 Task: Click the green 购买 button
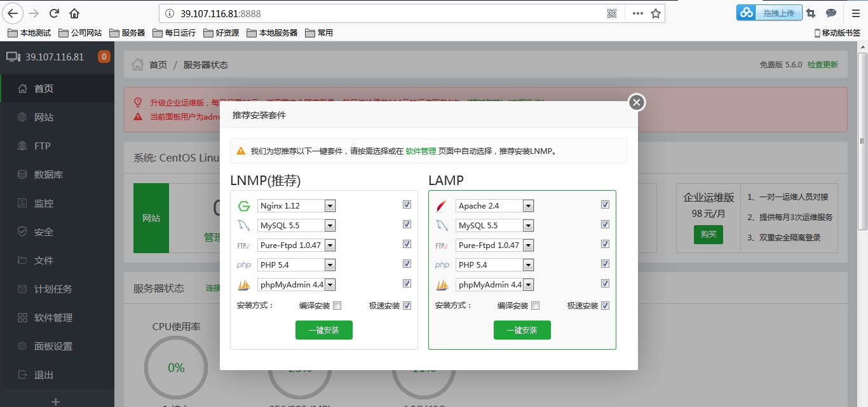[709, 235]
